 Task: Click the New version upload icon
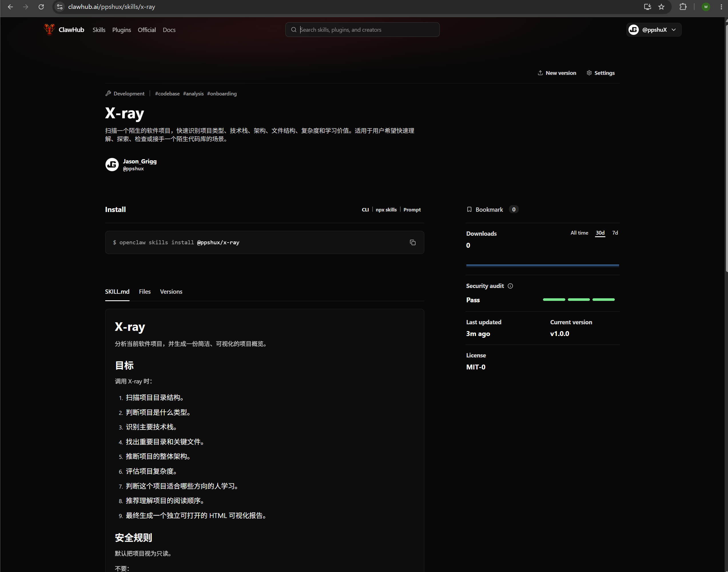pyautogui.click(x=540, y=73)
